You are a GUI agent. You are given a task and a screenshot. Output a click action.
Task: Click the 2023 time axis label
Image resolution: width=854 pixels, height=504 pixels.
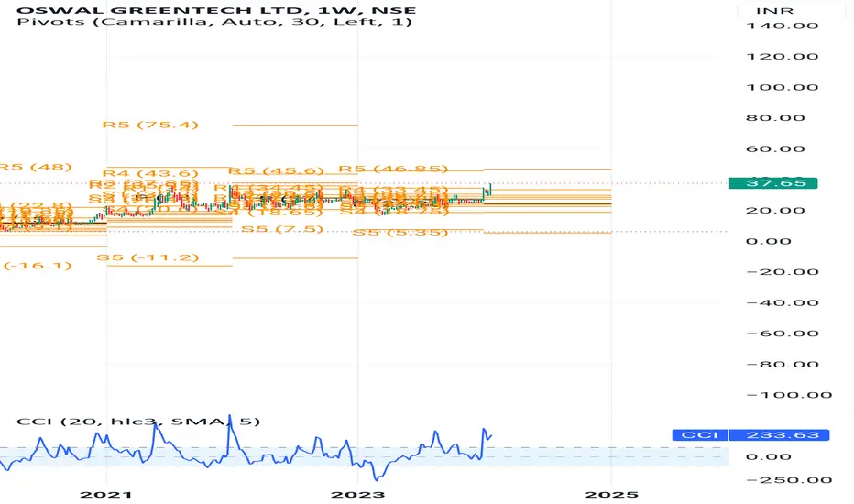[358, 495]
